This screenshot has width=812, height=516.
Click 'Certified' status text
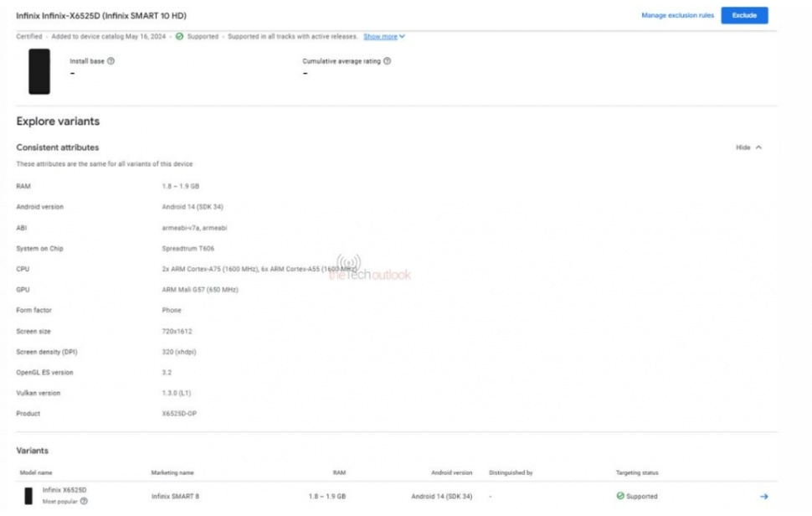click(29, 37)
